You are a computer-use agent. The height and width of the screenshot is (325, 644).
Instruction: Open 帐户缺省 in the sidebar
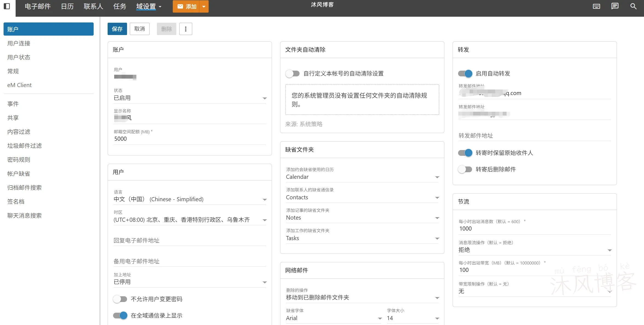[x=48, y=174]
